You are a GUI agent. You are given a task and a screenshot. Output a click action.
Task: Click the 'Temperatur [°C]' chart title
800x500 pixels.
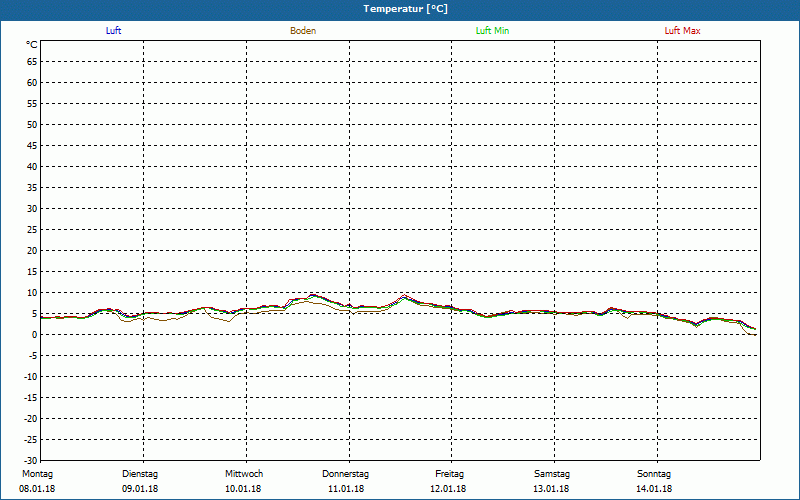[406, 9]
